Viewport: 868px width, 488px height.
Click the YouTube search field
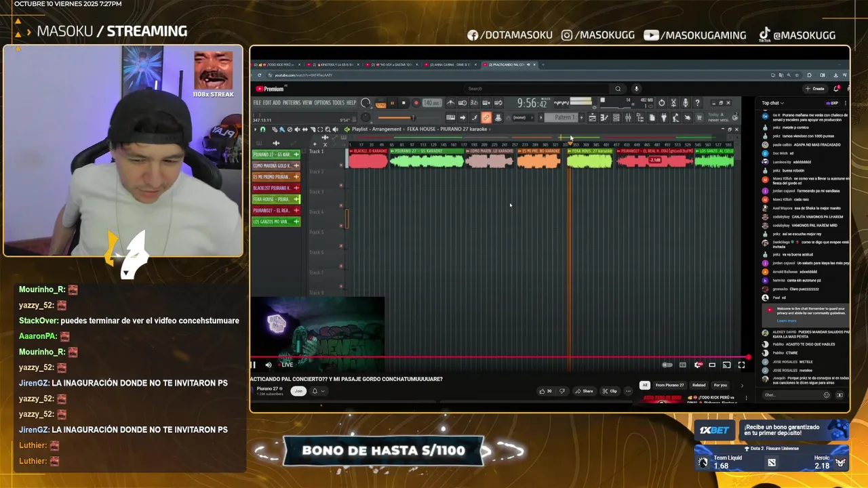coord(537,89)
